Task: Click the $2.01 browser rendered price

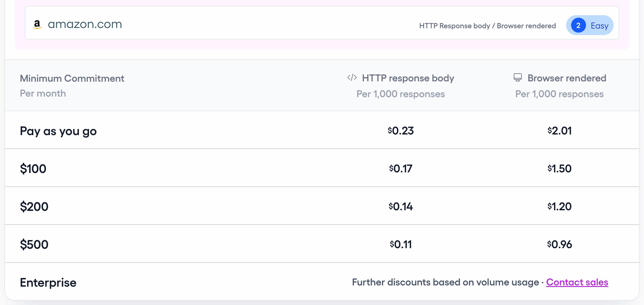Action: pyautogui.click(x=559, y=130)
